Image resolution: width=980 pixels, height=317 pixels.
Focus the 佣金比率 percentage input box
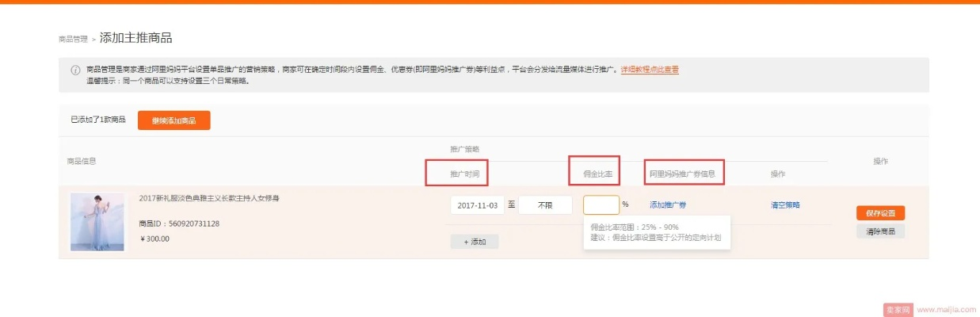click(601, 205)
